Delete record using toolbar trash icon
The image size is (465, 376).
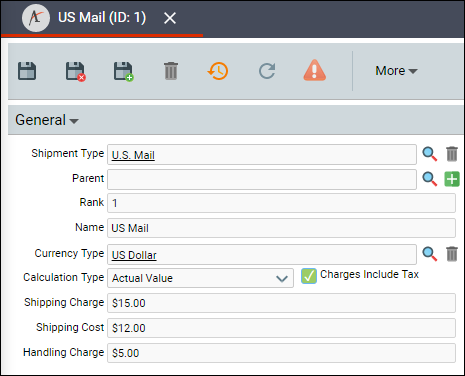tap(171, 71)
